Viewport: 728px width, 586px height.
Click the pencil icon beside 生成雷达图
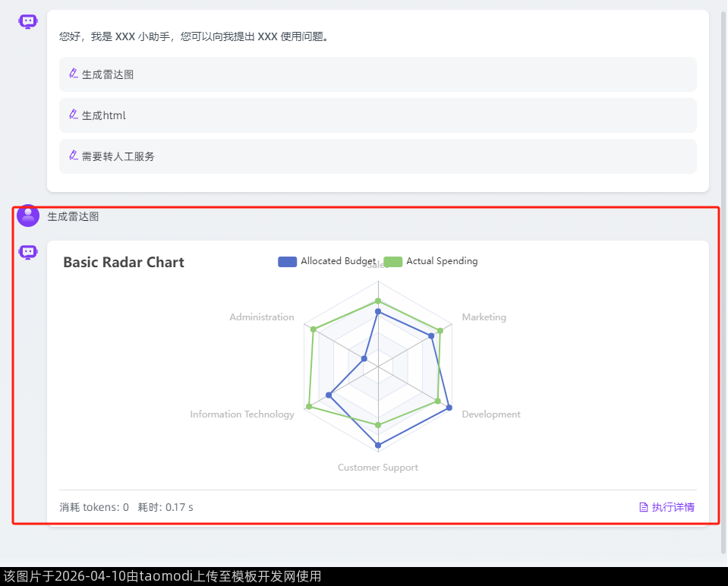(x=74, y=74)
